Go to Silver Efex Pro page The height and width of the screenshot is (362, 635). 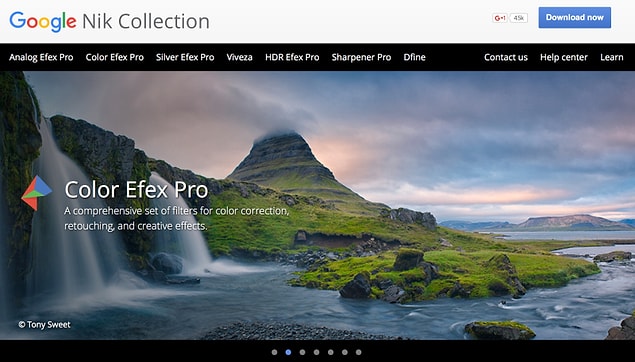185,57
